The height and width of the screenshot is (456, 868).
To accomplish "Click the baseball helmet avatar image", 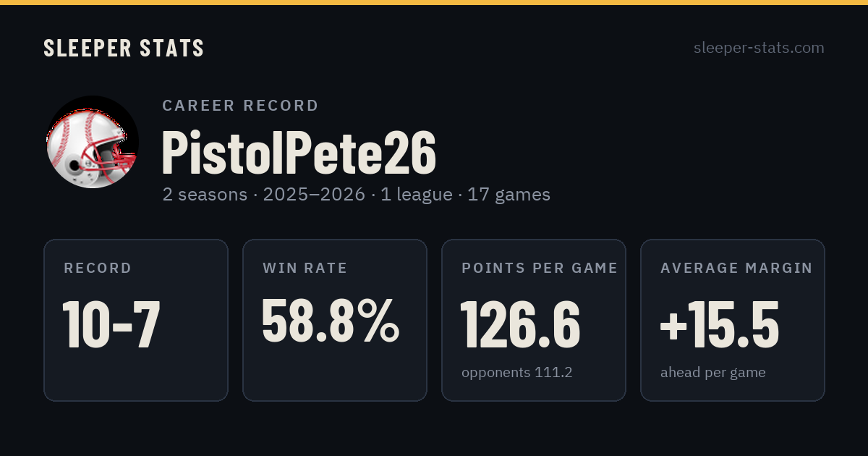I will (92, 142).
